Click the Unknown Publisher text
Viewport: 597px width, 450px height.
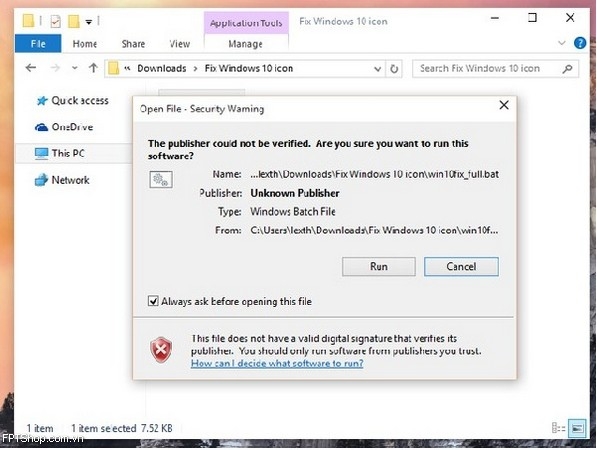click(x=295, y=193)
